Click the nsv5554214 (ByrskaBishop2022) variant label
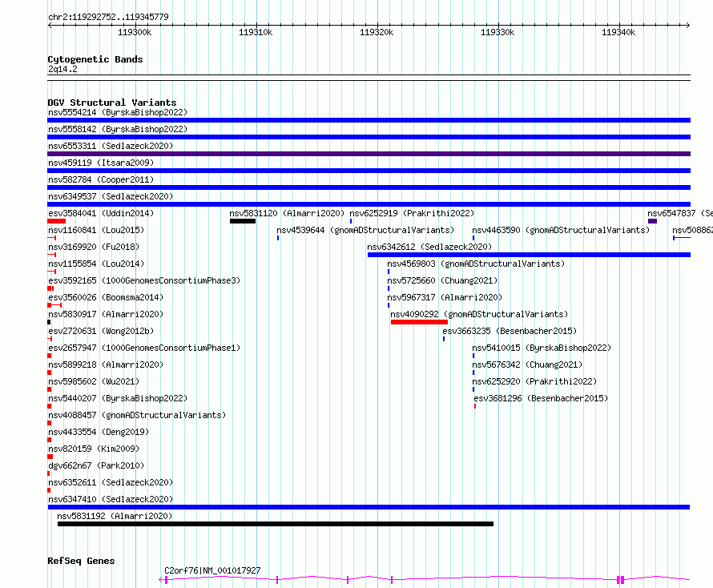The image size is (713, 588). pos(118,112)
